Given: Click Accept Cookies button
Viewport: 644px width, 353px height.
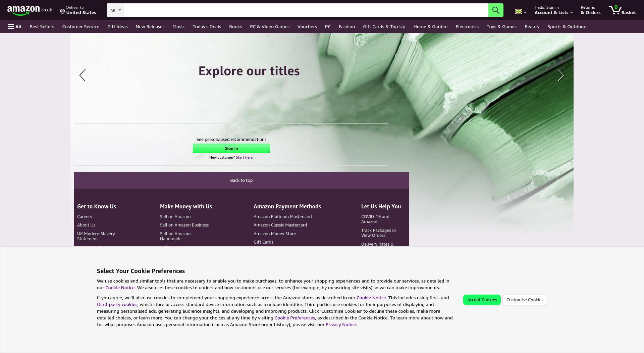Looking at the screenshot, I should 482,300.
